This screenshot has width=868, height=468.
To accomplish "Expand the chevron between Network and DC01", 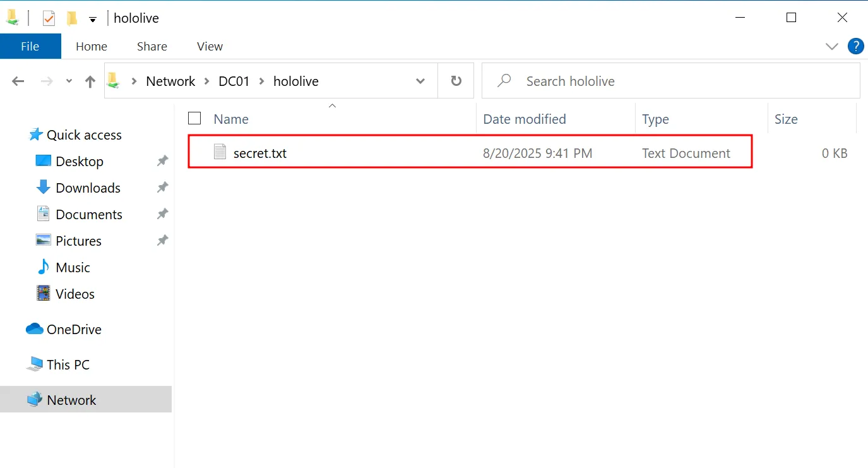I will click(207, 81).
